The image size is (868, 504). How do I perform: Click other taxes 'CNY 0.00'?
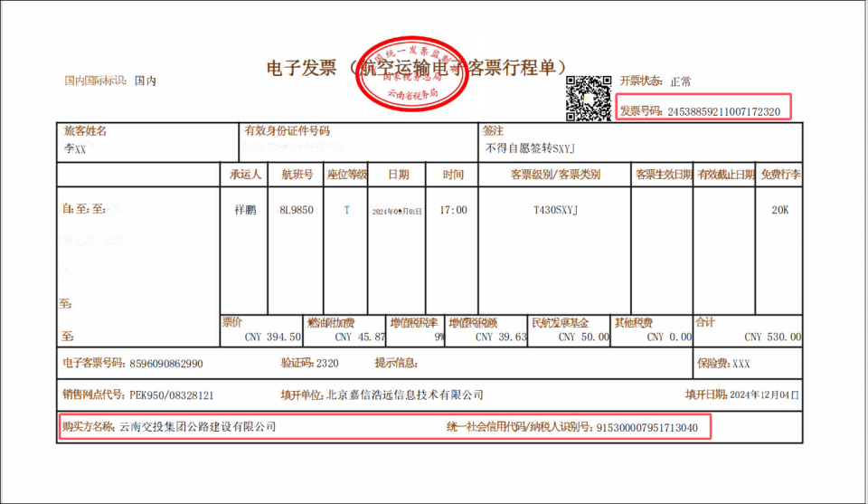tap(669, 337)
